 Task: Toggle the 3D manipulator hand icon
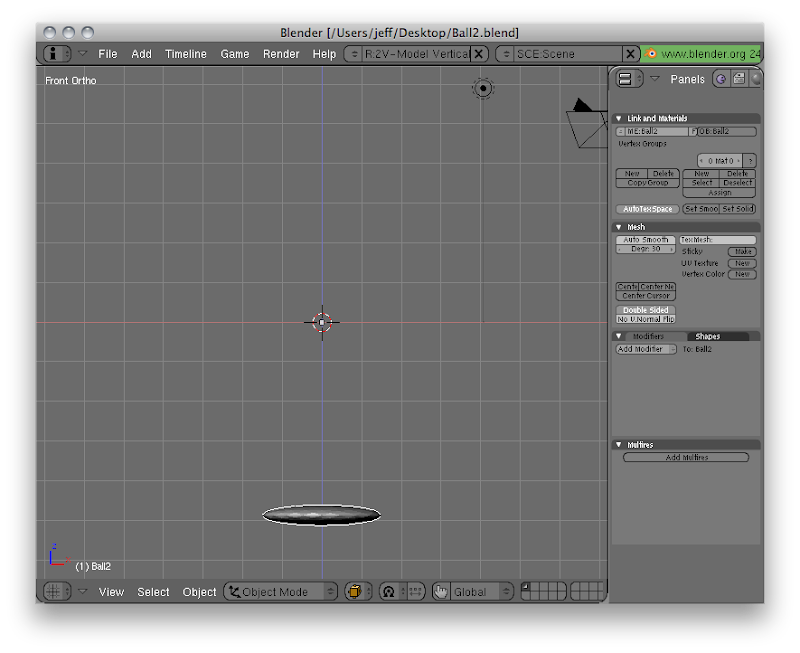pos(441,591)
